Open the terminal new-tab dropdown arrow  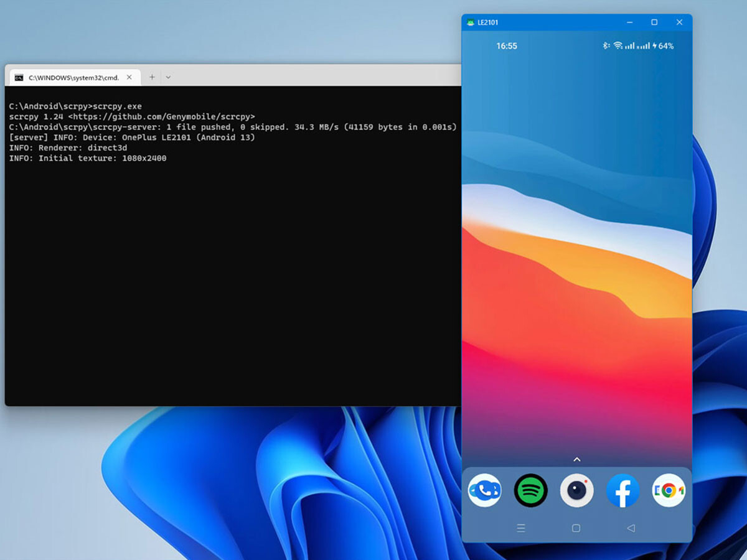click(168, 77)
